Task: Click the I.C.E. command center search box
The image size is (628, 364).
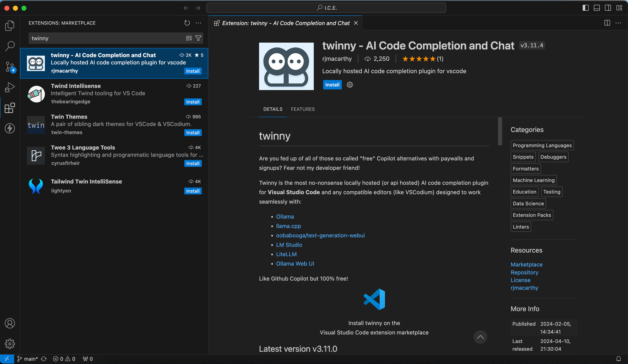Action: click(x=326, y=8)
